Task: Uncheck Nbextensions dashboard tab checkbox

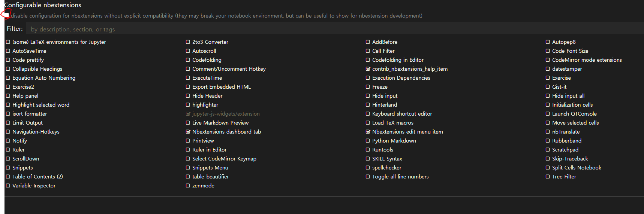Action: (188, 132)
